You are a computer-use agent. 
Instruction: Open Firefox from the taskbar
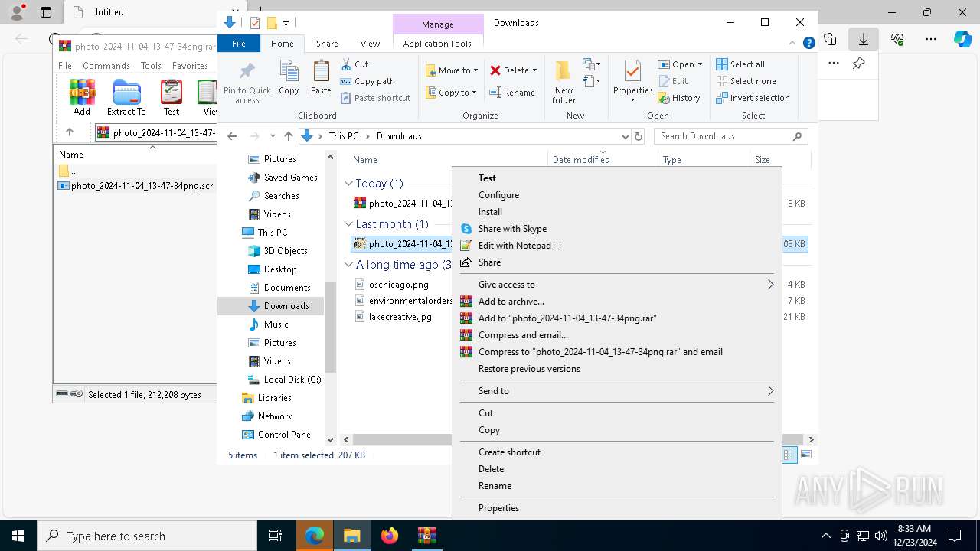(390, 536)
